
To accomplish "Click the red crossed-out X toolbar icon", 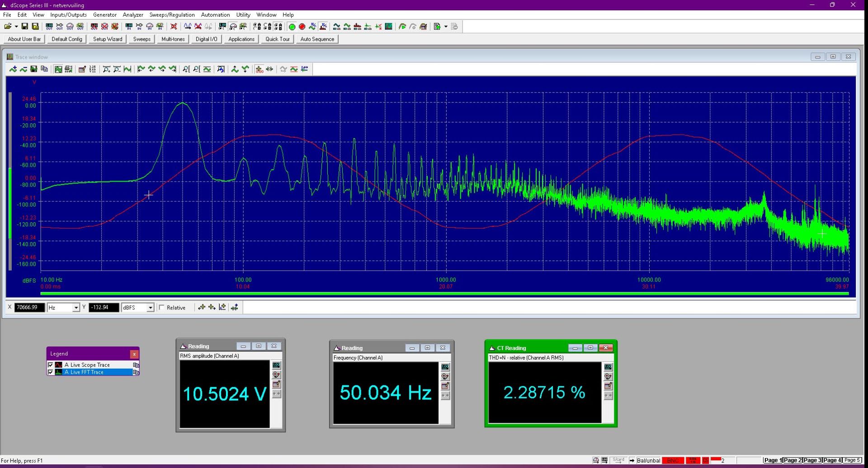I will point(174,27).
